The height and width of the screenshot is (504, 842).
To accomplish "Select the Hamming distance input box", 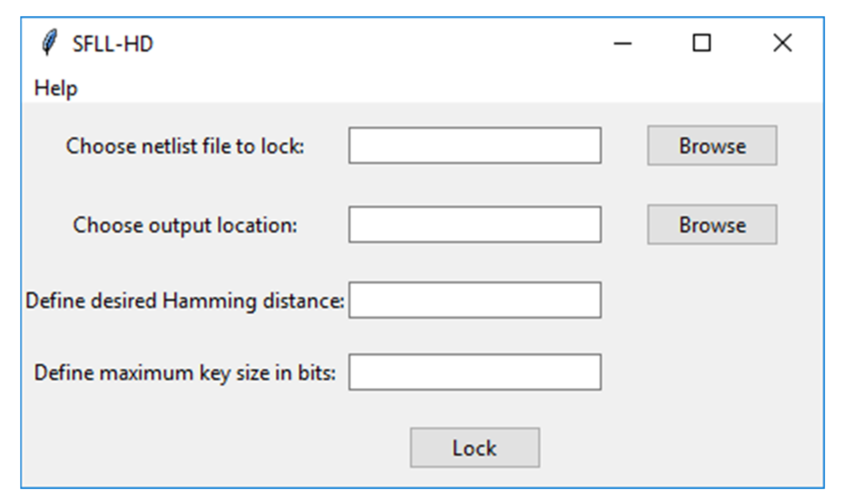I will coord(475,300).
